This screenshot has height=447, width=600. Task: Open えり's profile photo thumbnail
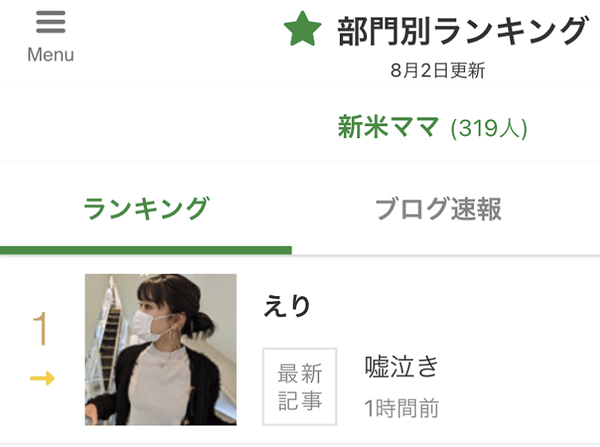click(161, 349)
